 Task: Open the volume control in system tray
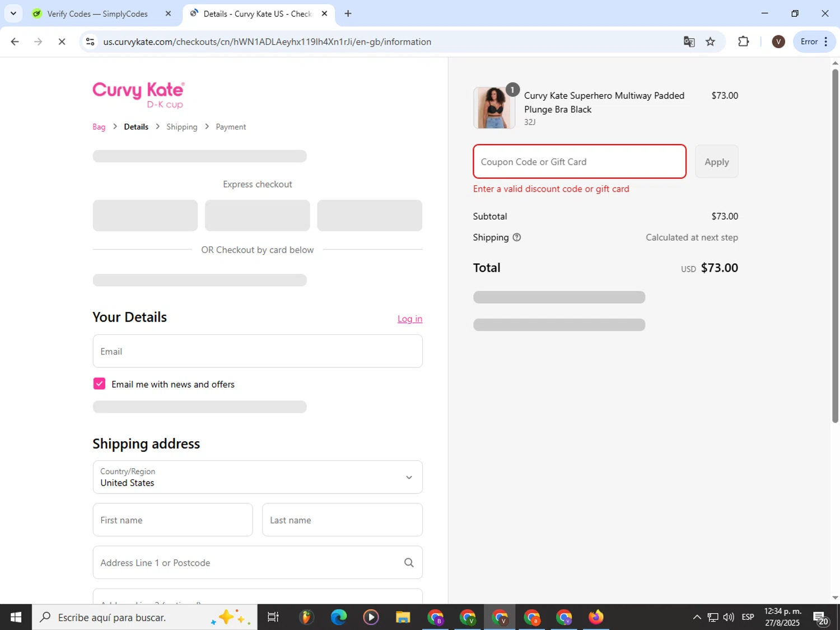point(729,617)
